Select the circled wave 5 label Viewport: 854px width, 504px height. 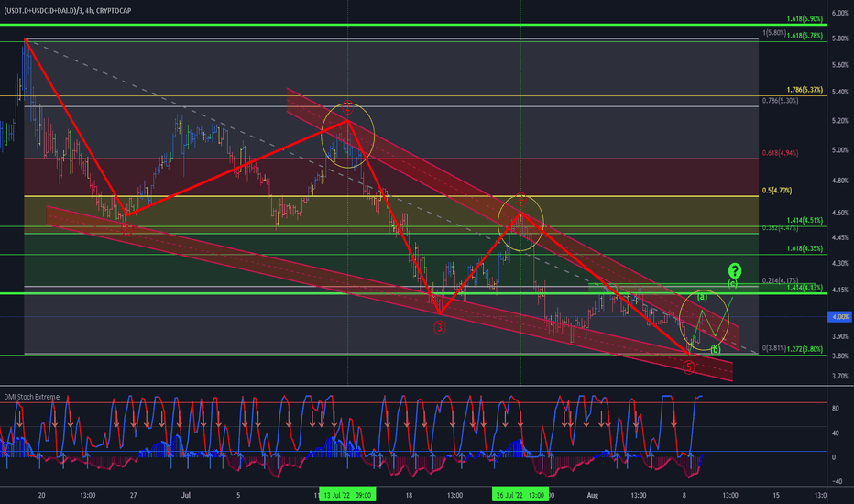[689, 367]
